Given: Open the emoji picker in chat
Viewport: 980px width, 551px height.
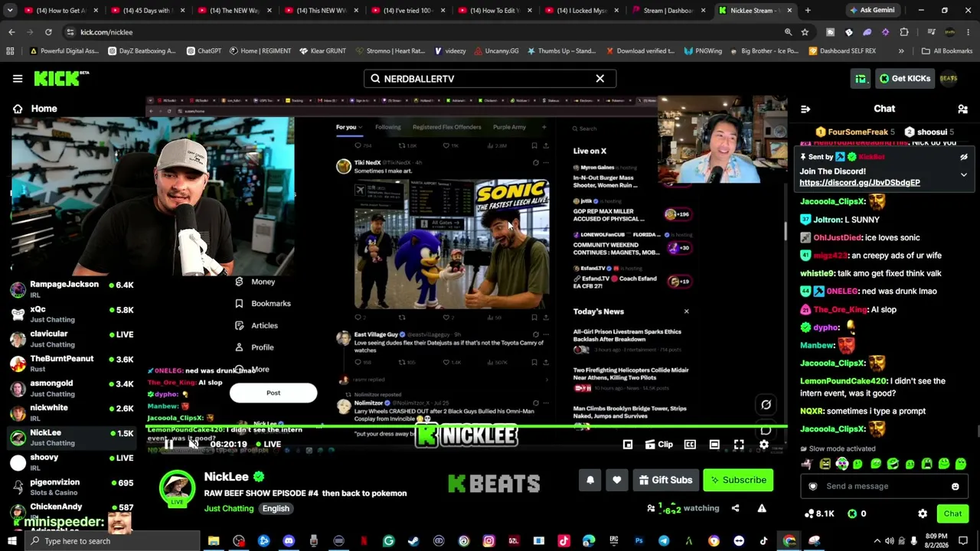Looking at the screenshot, I should [955, 487].
